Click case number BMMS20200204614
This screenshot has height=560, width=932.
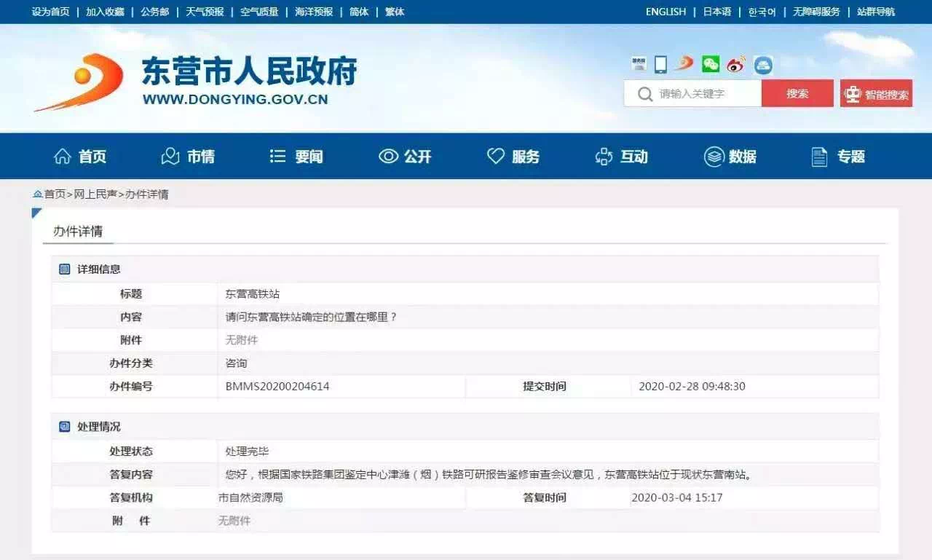click(277, 387)
